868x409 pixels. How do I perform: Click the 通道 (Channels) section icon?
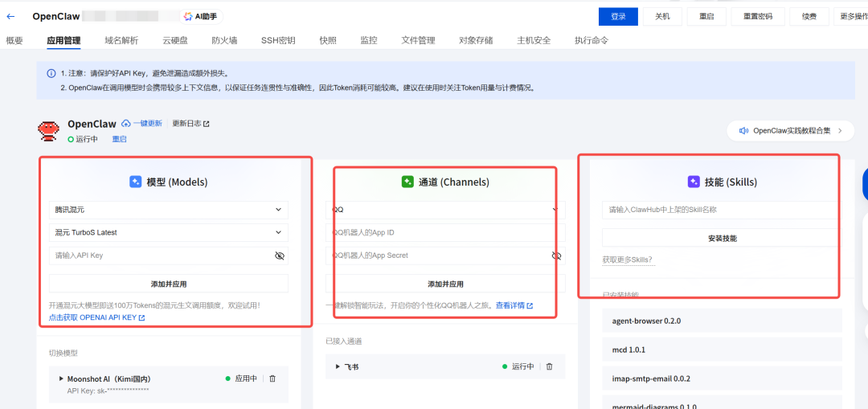(x=407, y=182)
